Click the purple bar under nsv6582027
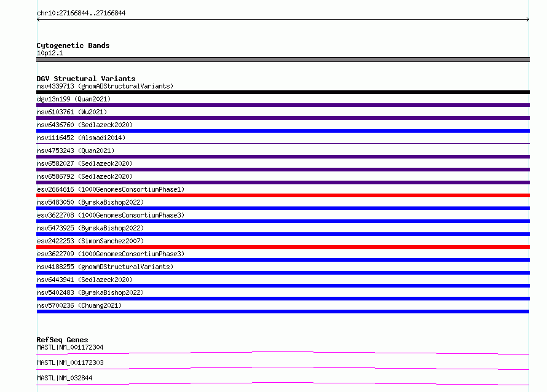547x392 pixels. [283, 170]
